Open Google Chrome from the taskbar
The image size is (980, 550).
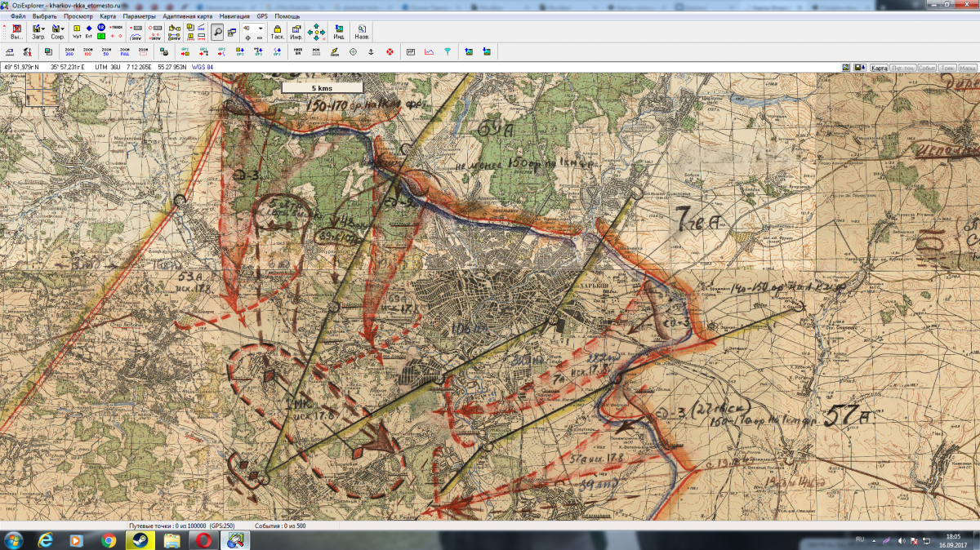tap(108, 540)
